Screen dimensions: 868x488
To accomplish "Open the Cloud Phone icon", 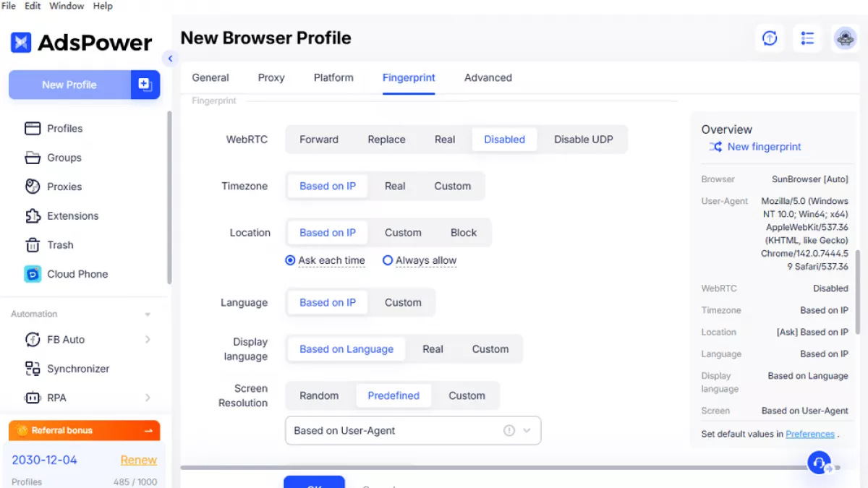I will coord(33,274).
